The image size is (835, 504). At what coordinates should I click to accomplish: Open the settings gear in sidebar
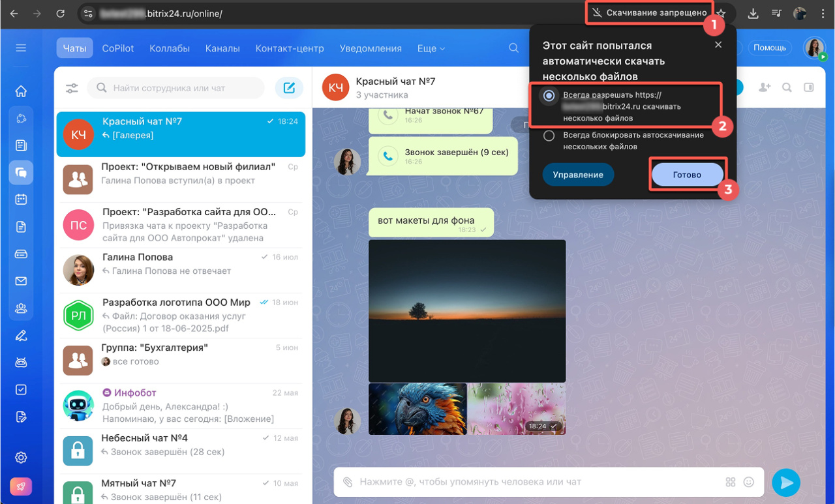point(21,458)
